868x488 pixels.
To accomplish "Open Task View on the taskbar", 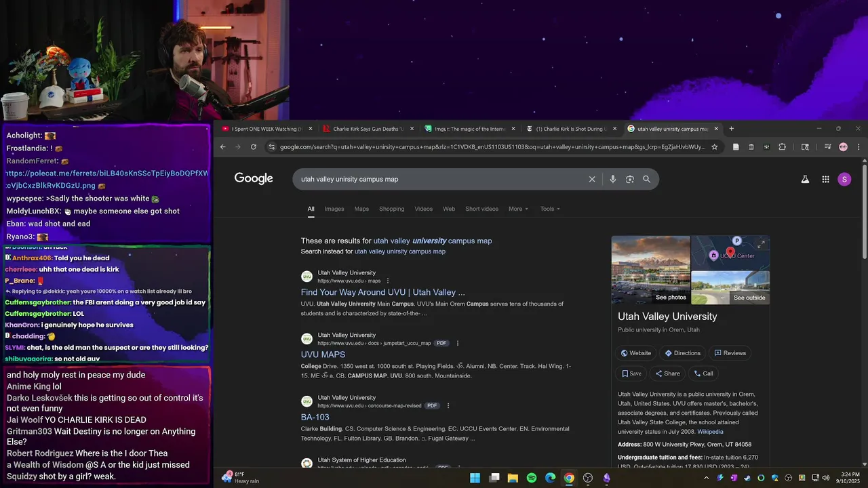I will pyautogui.click(x=494, y=478).
